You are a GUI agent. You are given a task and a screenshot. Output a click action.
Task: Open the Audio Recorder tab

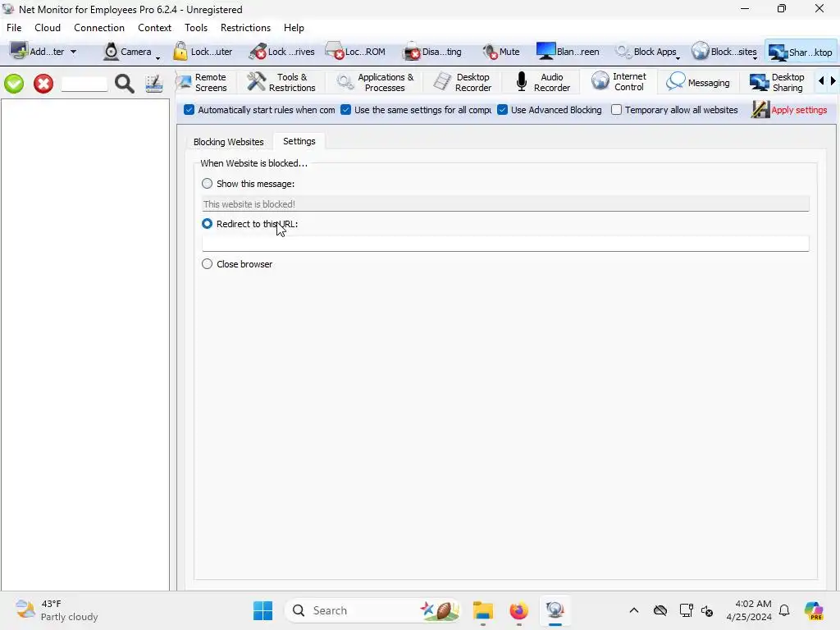pos(542,83)
